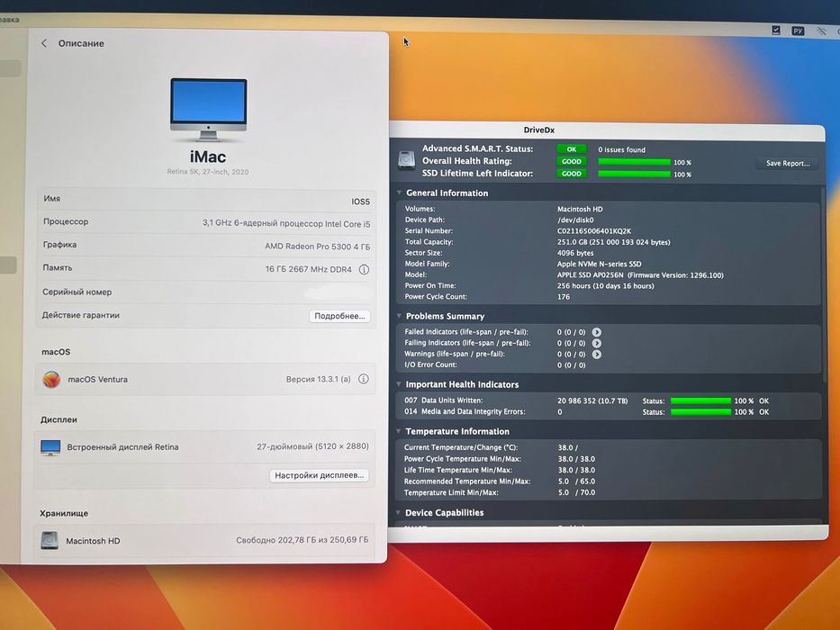Open memory info icon next to 16 ГБ
This screenshot has height=630, width=840.
tap(364, 269)
